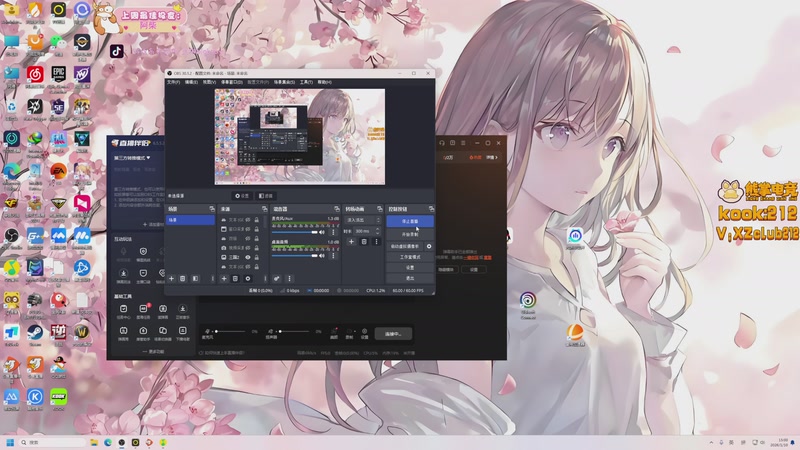Remove transition using Scene Transitions trash icon
Image resolution: width=800 pixels, height=450 pixels.
pos(364,241)
